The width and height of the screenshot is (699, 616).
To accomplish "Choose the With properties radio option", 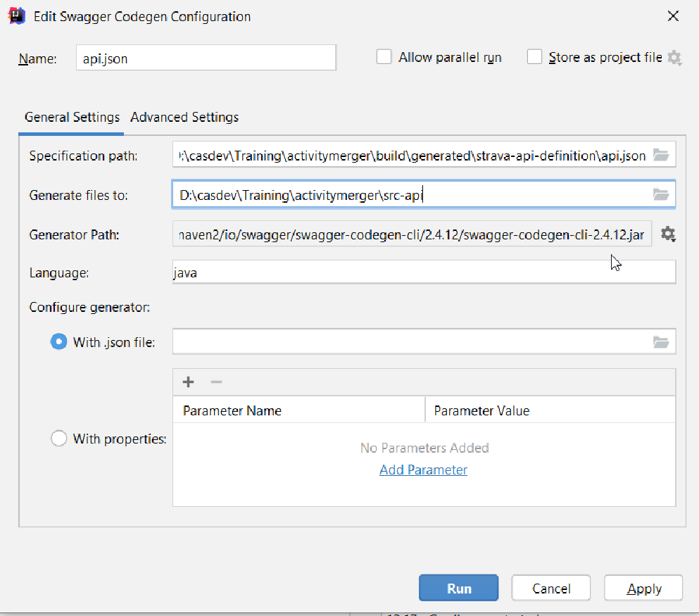I will tap(58, 439).
